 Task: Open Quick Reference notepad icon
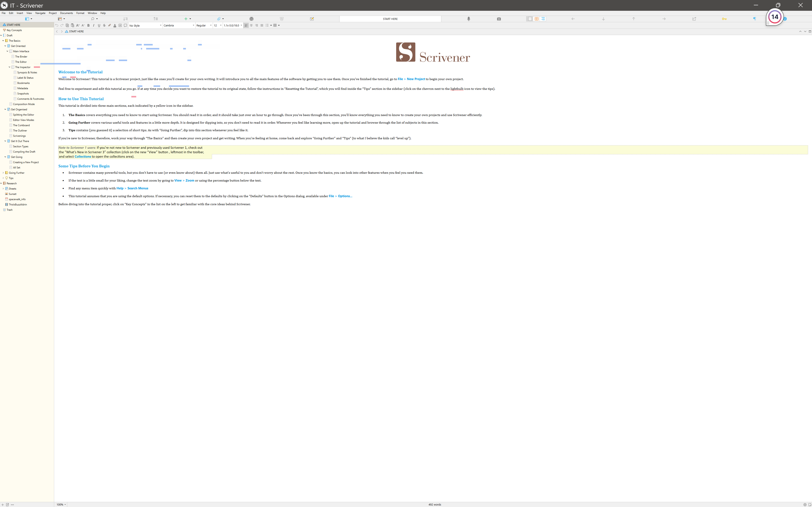coord(312,19)
